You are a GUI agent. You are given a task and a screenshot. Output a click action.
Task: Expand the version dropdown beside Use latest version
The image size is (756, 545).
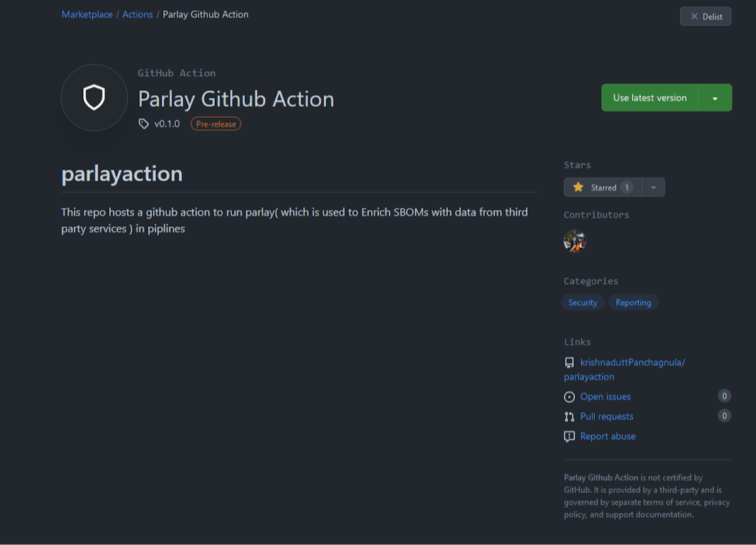pyautogui.click(x=715, y=98)
